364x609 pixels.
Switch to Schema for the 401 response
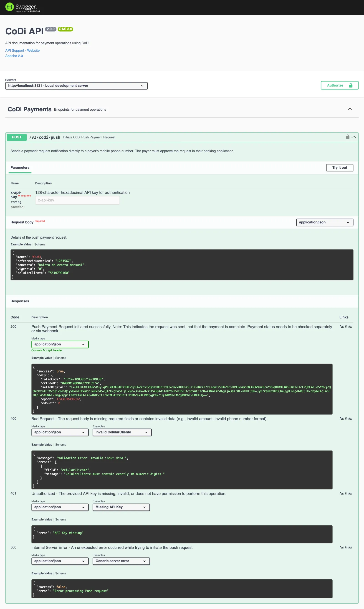click(x=61, y=519)
